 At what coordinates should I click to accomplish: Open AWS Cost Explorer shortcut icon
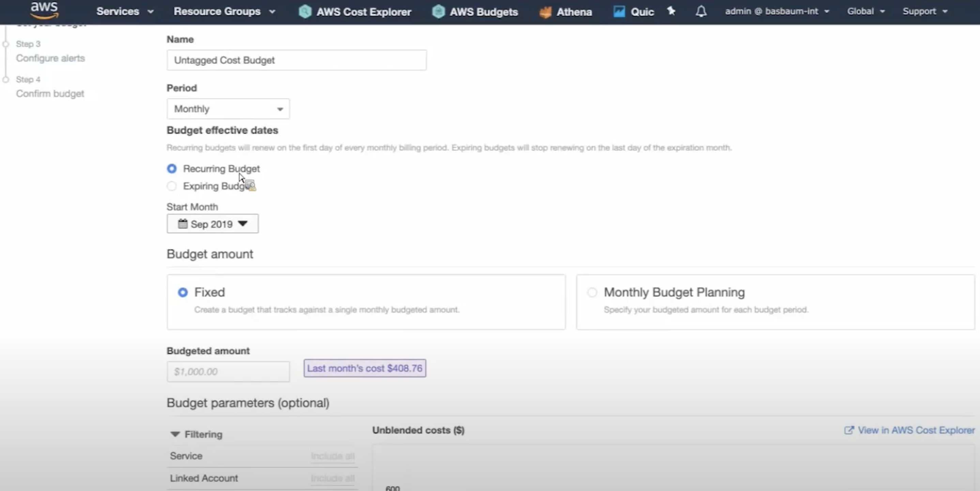pos(305,11)
